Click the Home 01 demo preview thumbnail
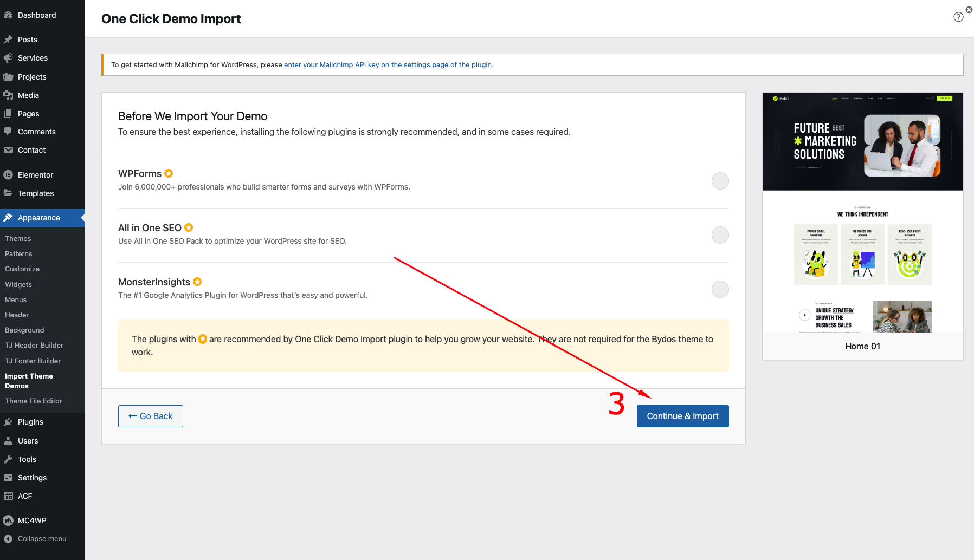The image size is (974, 560). [x=863, y=212]
